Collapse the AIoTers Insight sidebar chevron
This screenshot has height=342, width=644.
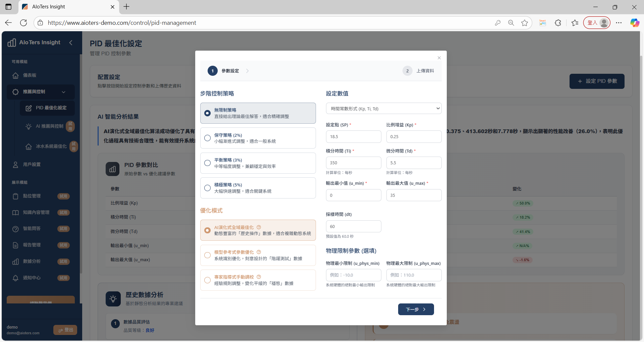71,43
